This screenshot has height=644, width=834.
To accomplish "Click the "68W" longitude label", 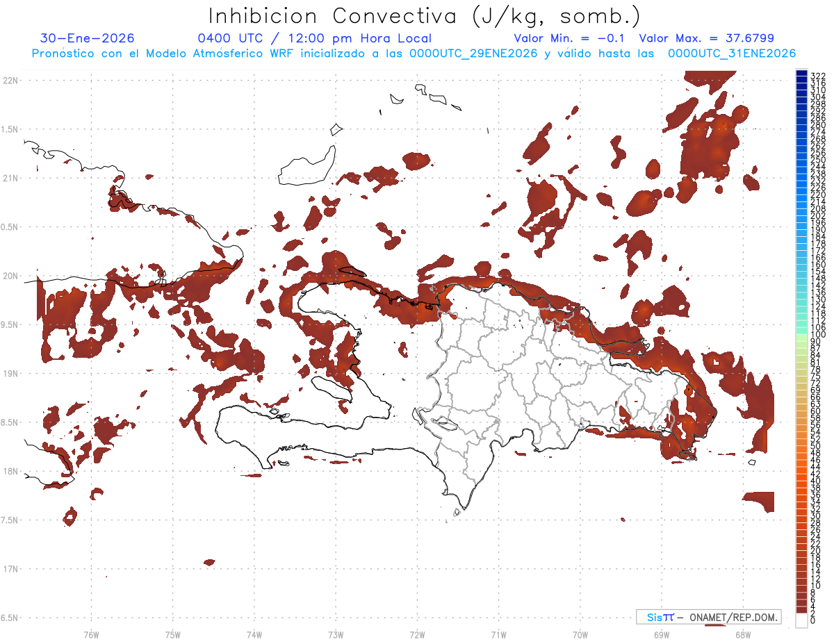I will pos(743,634).
